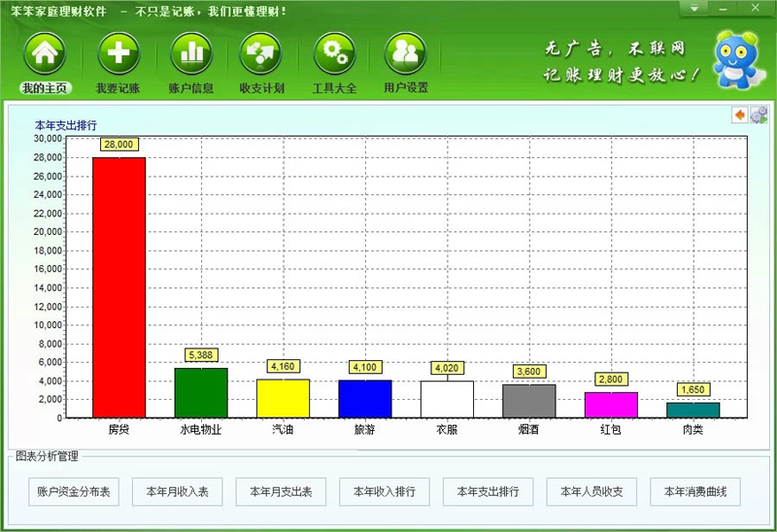Minimize the application window

723,9
